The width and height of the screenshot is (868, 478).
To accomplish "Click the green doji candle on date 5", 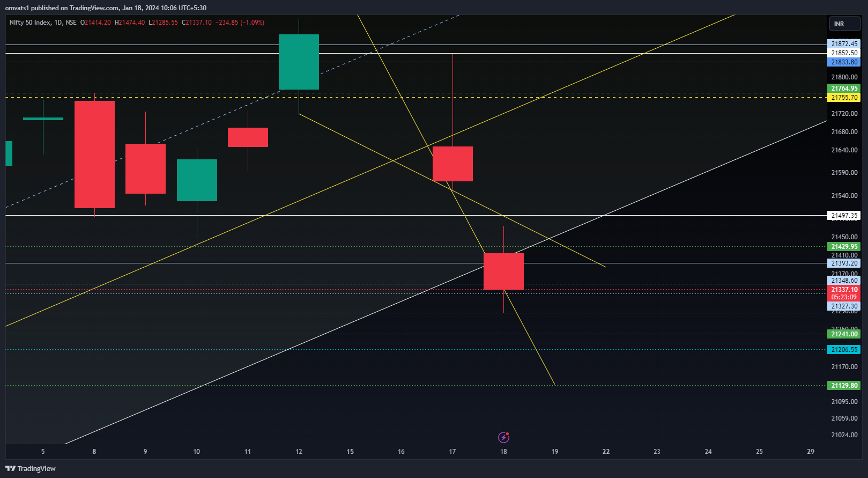I will point(43,119).
